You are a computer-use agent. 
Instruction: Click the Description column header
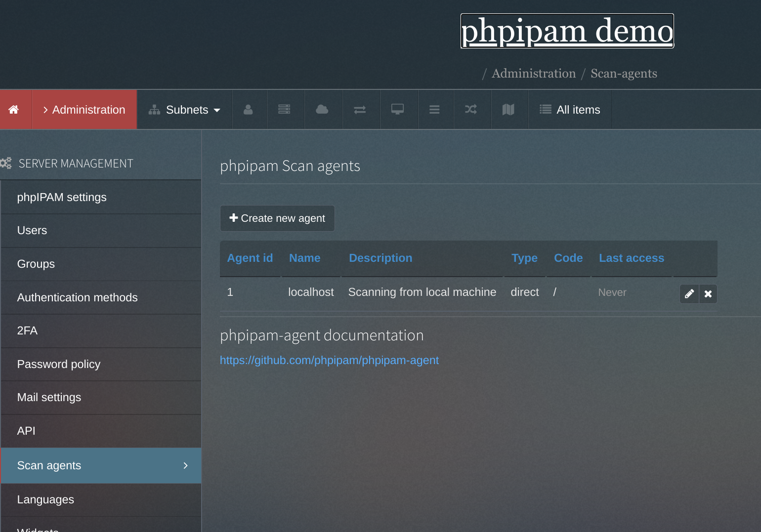pos(380,258)
